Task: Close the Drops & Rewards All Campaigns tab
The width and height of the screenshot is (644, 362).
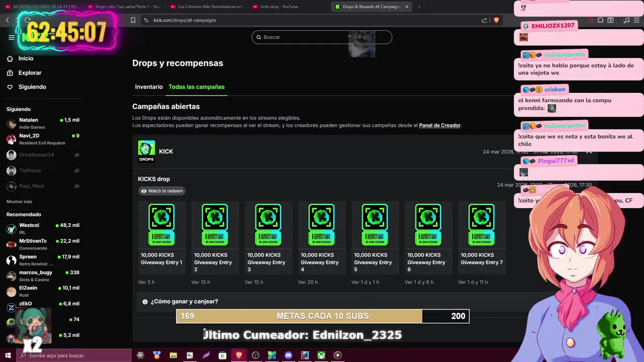Action: pos(407,7)
